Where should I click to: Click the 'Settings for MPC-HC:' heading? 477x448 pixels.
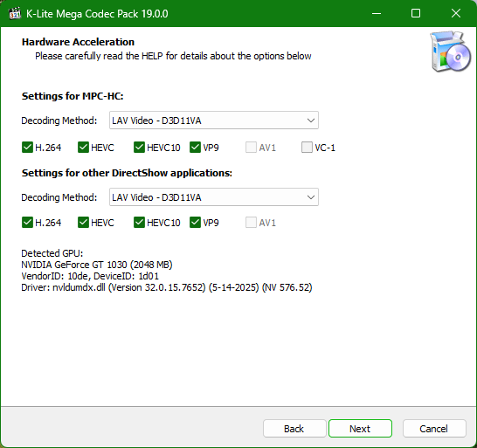tap(73, 96)
